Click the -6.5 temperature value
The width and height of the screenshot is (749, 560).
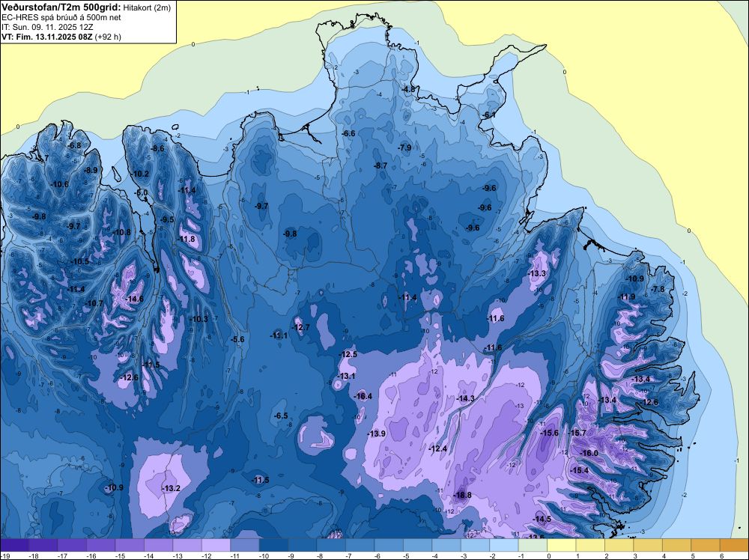(x=280, y=416)
